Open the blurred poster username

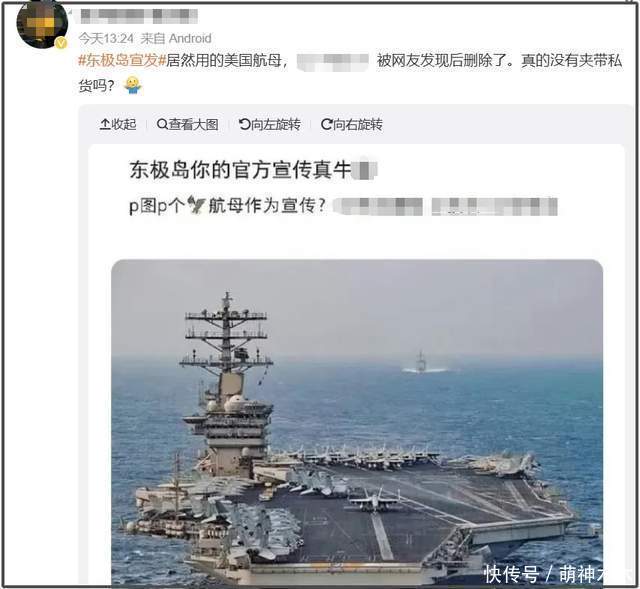pos(139,16)
